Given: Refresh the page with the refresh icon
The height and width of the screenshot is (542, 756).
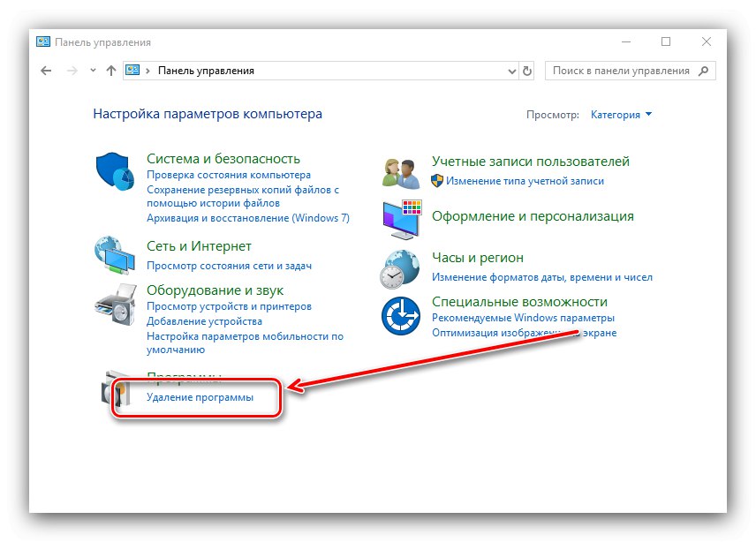Looking at the screenshot, I should tap(527, 71).
